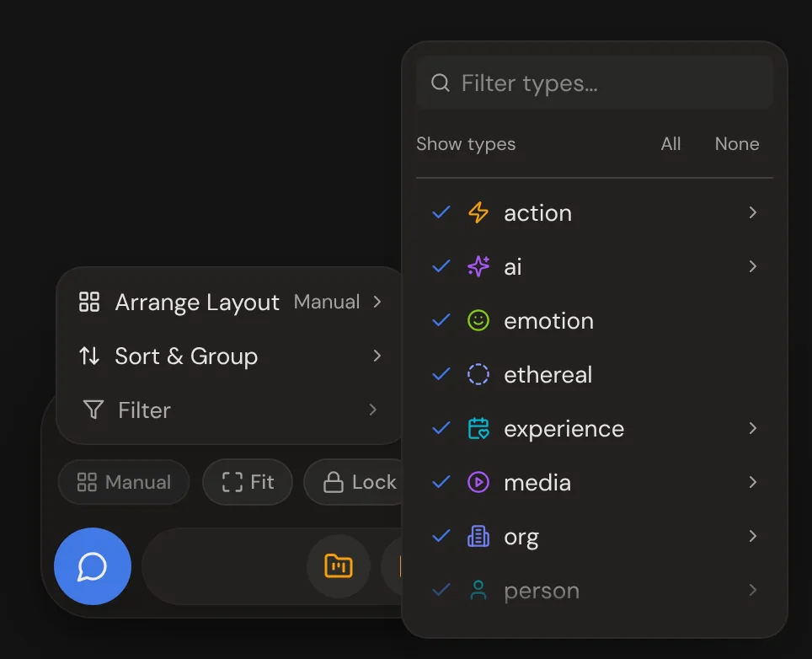Viewport: 812px width, 659px height.
Task: Click the Fit view button
Action: (x=248, y=482)
